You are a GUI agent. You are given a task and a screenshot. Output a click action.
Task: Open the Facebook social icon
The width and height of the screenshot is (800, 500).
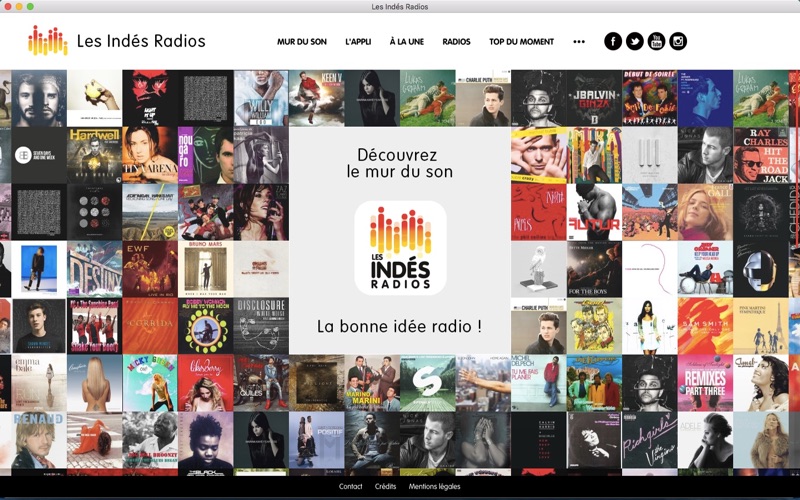[x=613, y=41]
